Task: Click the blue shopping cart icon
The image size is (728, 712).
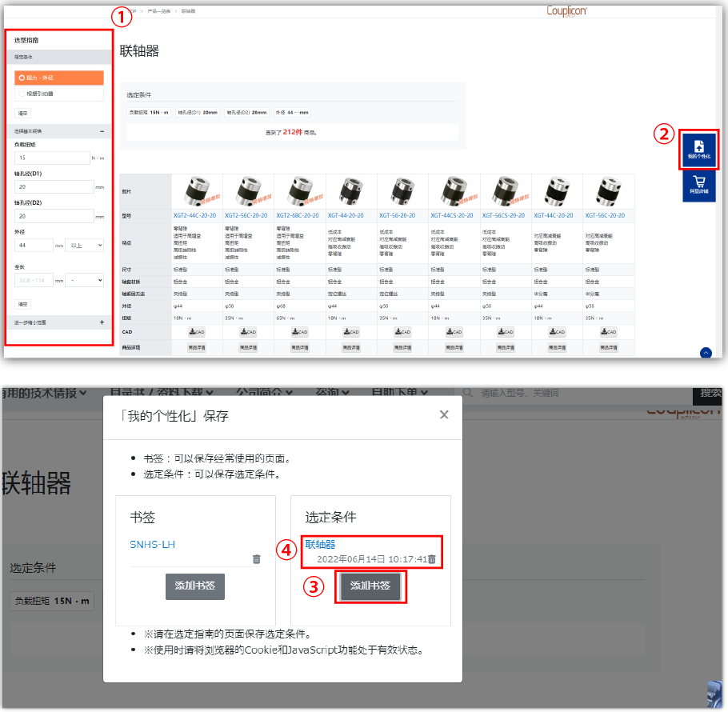Action: (698, 184)
